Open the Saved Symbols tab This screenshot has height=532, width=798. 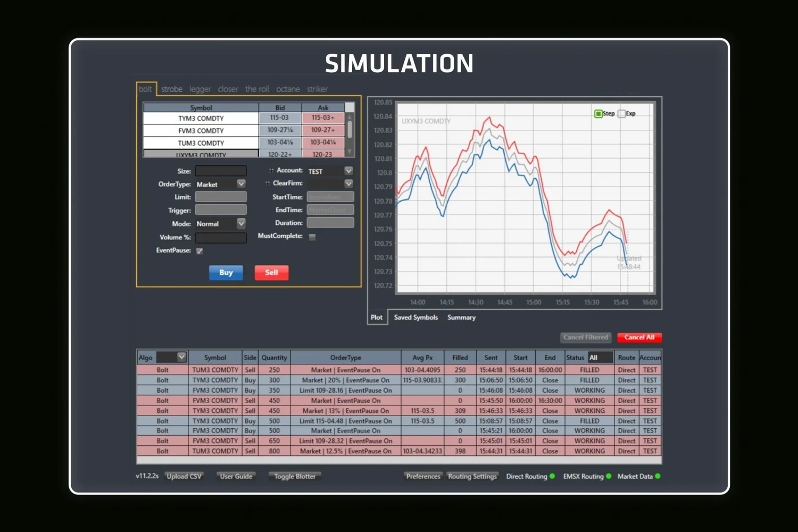(415, 317)
